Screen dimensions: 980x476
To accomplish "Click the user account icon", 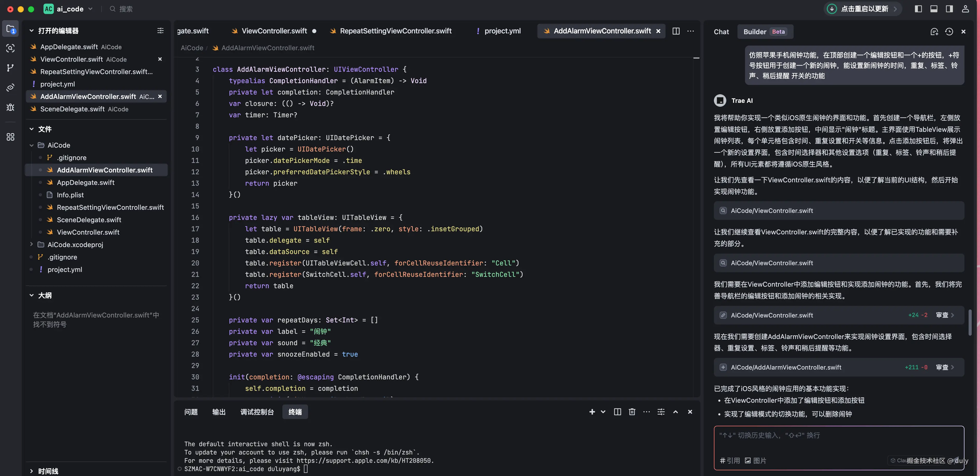I will (965, 9).
